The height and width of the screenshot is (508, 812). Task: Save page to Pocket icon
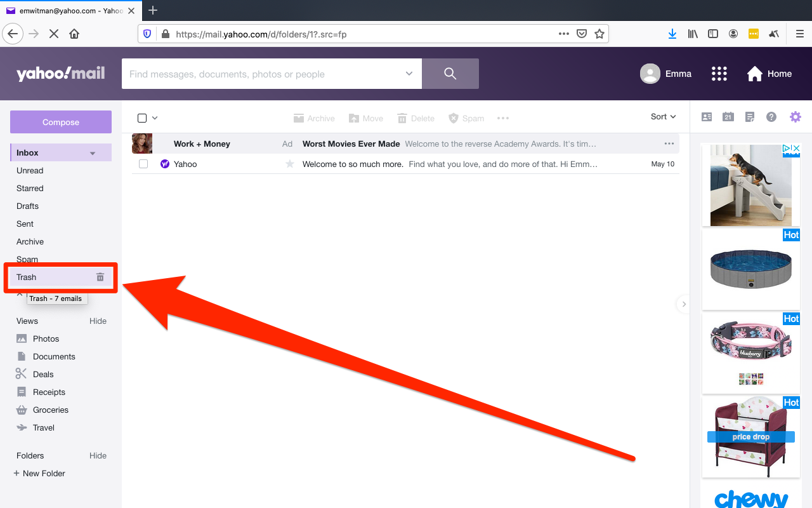pyautogui.click(x=582, y=34)
